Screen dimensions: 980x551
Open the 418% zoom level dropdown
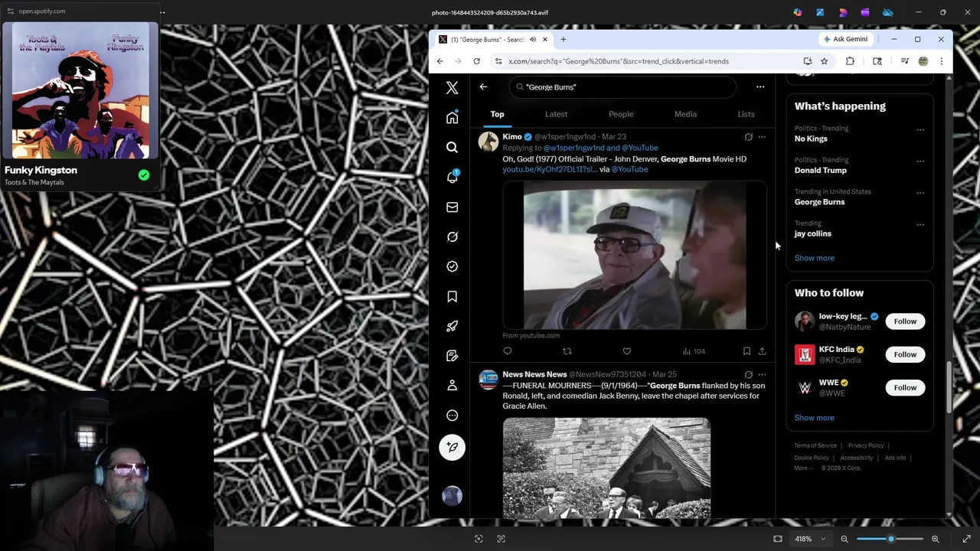pyautogui.click(x=810, y=539)
